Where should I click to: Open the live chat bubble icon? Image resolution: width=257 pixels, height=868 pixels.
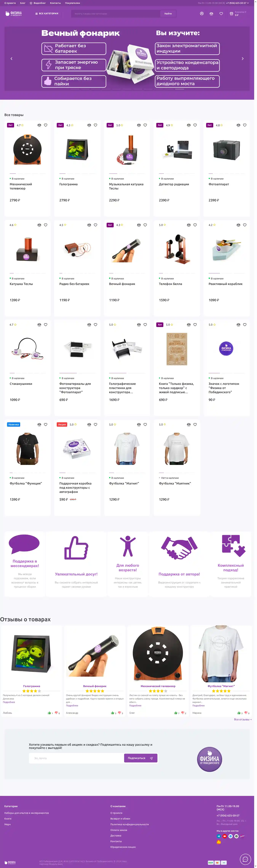coord(246,859)
